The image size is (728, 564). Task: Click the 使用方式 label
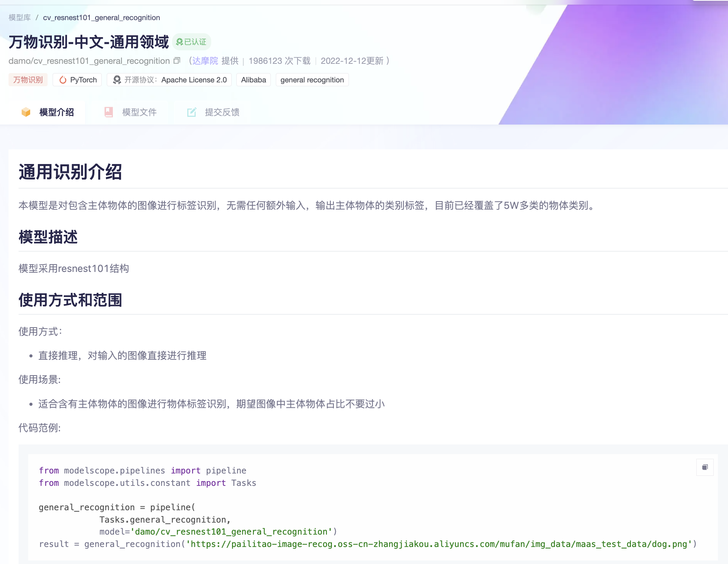click(x=40, y=332)
